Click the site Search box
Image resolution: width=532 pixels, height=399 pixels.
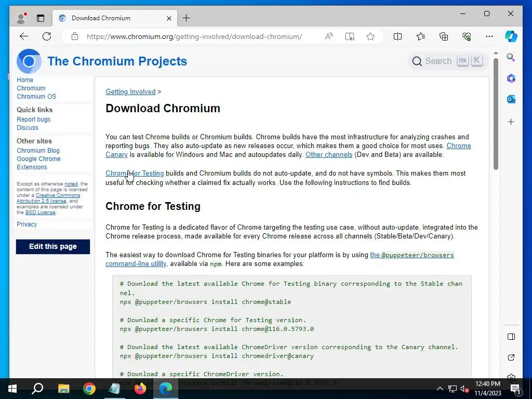click(447, 61)
